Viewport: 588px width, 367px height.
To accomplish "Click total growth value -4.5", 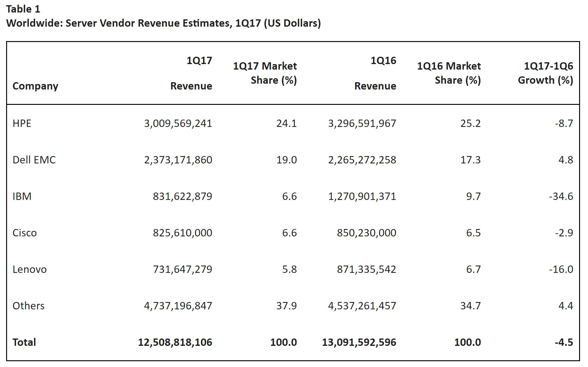I will click(564, 342).
